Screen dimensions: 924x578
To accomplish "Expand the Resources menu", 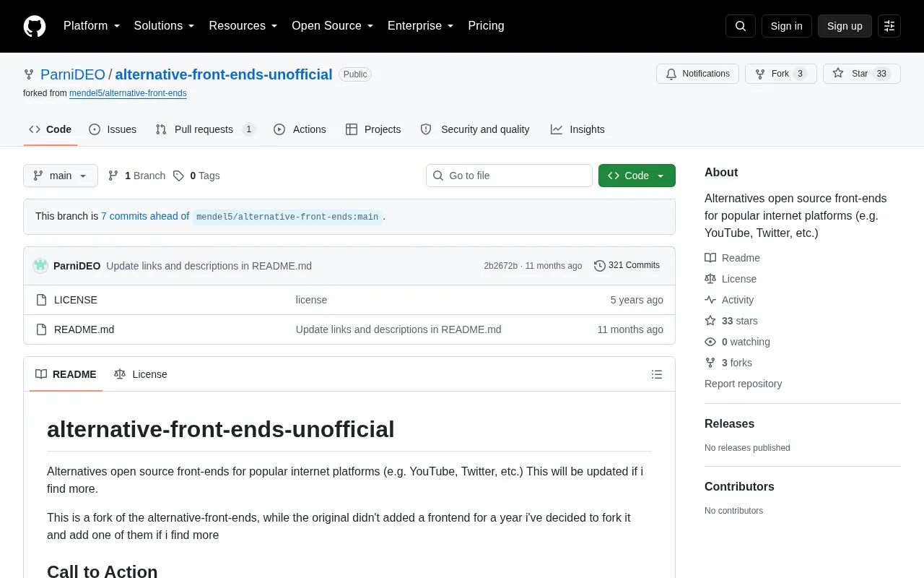I will coord(243,26).
